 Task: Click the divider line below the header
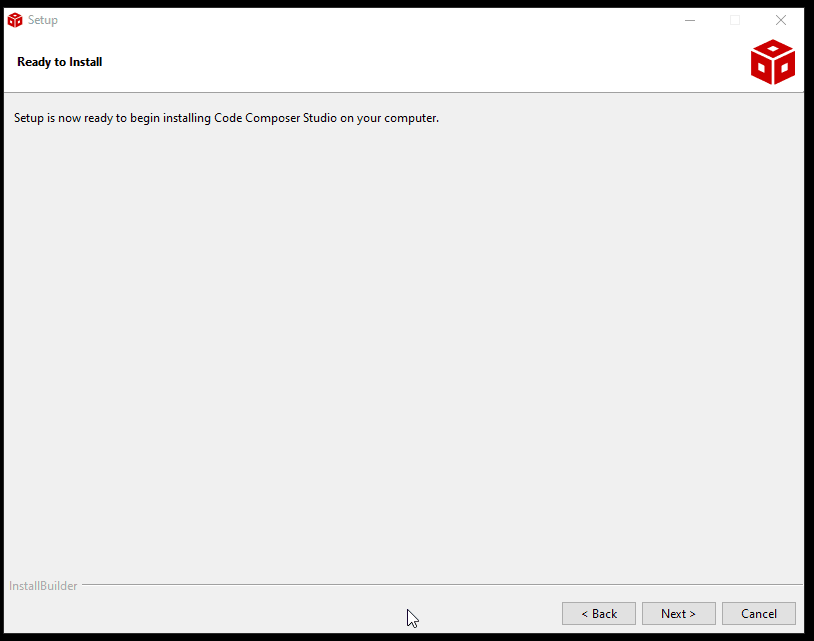[x=400, y=93]
